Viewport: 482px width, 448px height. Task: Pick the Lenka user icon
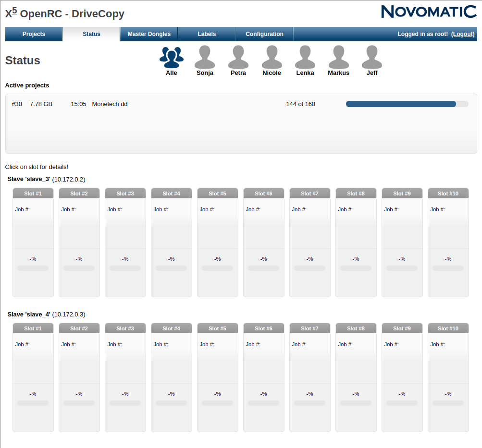(305, 58)
